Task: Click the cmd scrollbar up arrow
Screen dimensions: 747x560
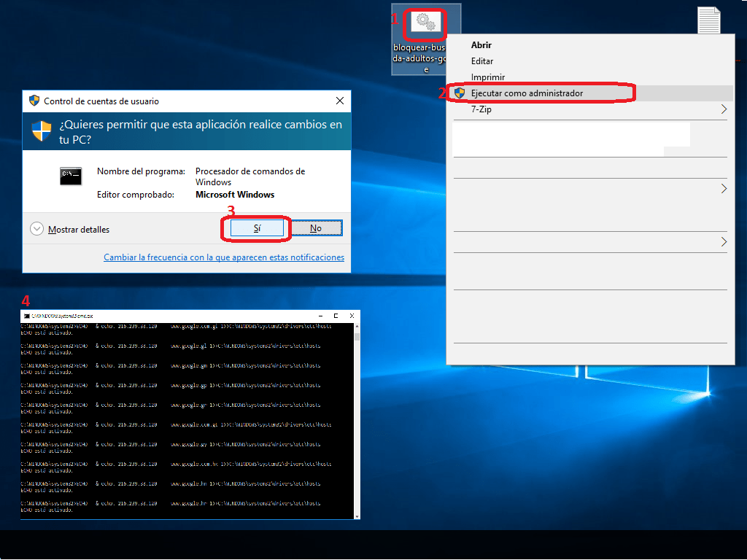Action: [357, 327]
